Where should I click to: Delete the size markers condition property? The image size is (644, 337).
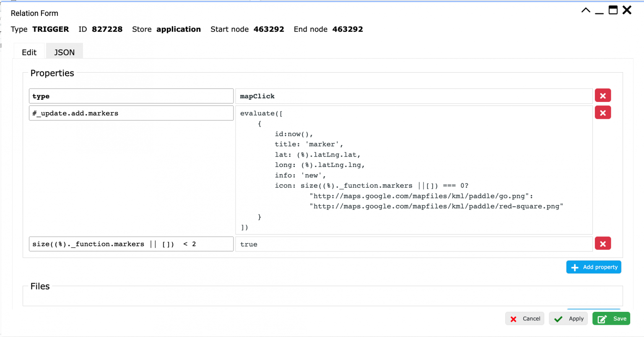coord(602,243)
